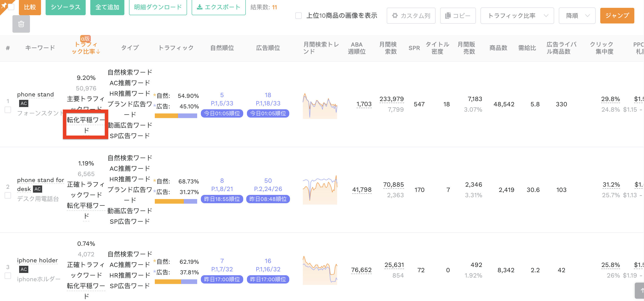
Task: Click the タイトル密度 column header
Action: pyautogui.click(x=437, y=48)
